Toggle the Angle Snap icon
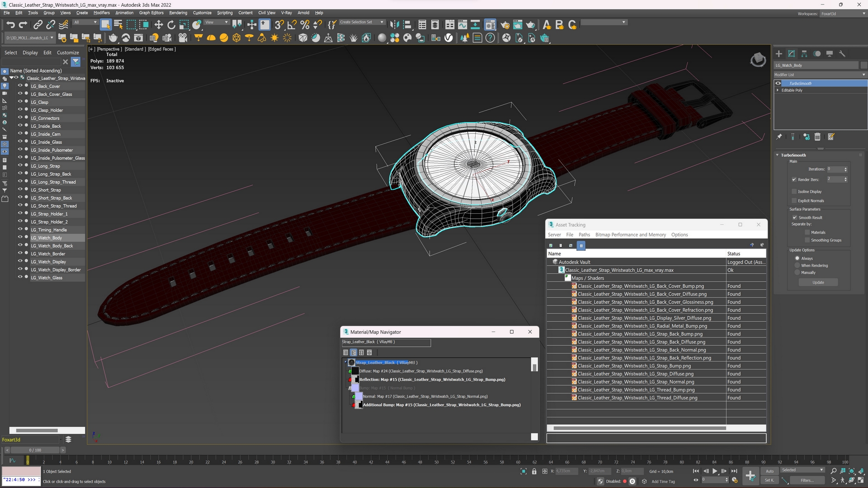 (292, 25)
